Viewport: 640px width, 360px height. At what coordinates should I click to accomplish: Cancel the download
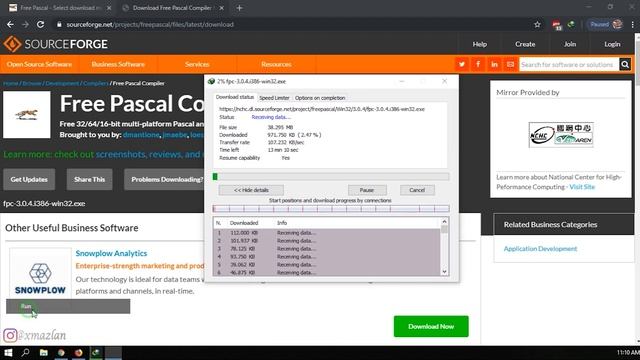(417, 190)
